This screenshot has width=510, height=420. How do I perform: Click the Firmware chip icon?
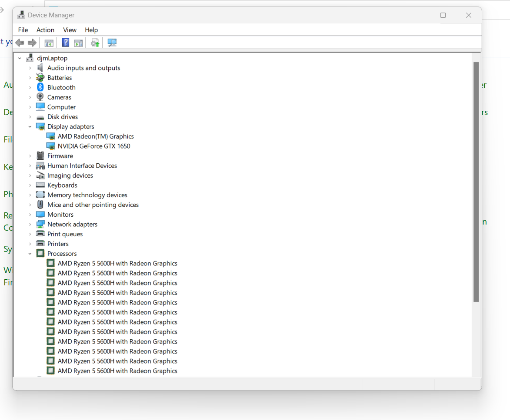click(x=40, y=155)
